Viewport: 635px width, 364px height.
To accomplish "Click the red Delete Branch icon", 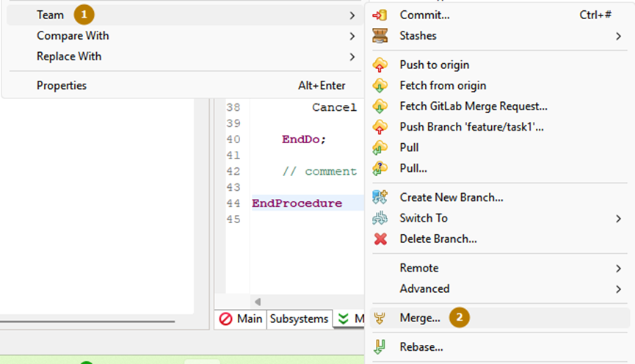I will [x=380, y=239].
